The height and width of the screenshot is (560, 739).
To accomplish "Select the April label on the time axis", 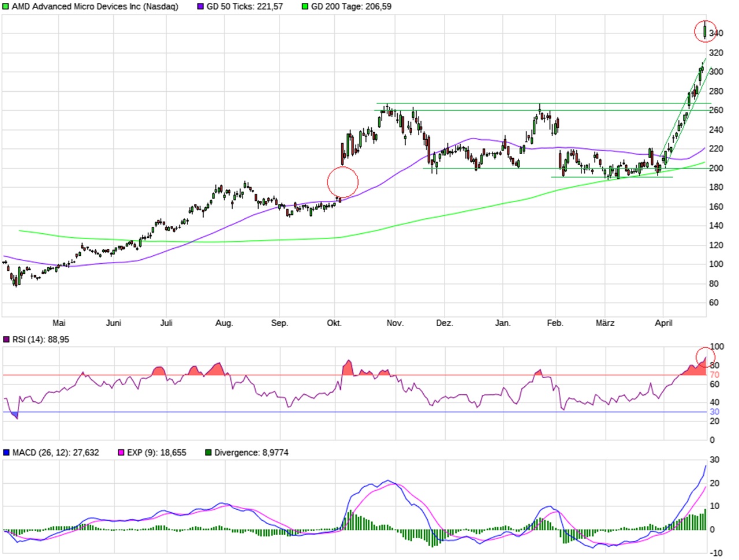I will point(665,323).
